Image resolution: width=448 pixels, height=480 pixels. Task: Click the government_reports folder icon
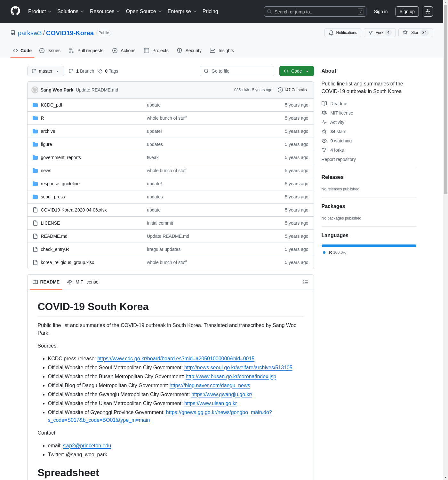coord(35,157)
